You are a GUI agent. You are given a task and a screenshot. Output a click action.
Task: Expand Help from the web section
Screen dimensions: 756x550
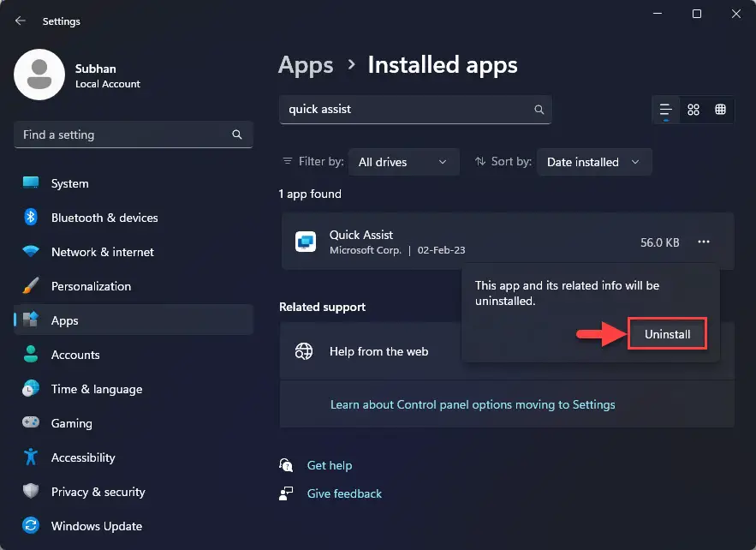378,351
